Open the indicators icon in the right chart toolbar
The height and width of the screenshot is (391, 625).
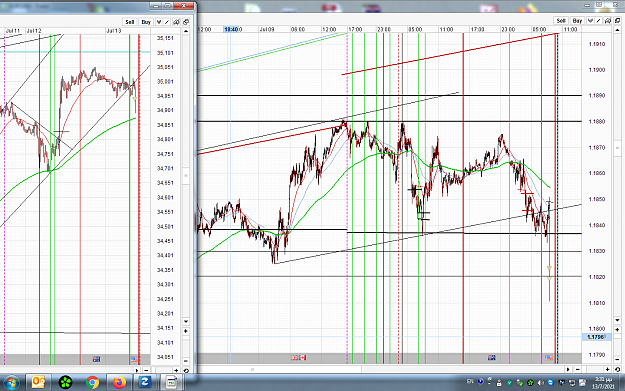pyautogui.click(x=590, y=20)
